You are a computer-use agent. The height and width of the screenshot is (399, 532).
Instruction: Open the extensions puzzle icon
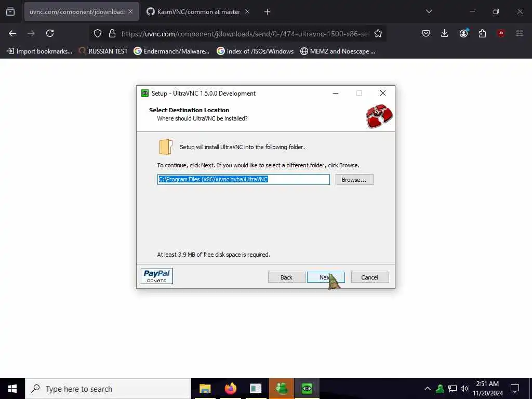(x=482, y=33)
